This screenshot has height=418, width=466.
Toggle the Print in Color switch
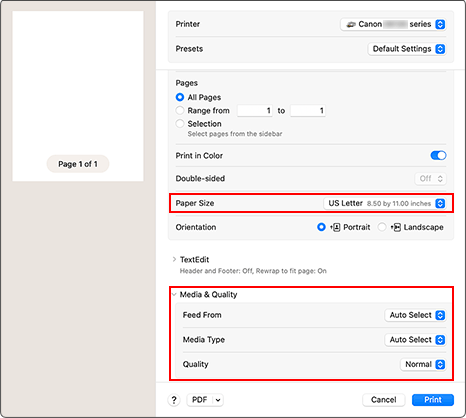point(438,156)
